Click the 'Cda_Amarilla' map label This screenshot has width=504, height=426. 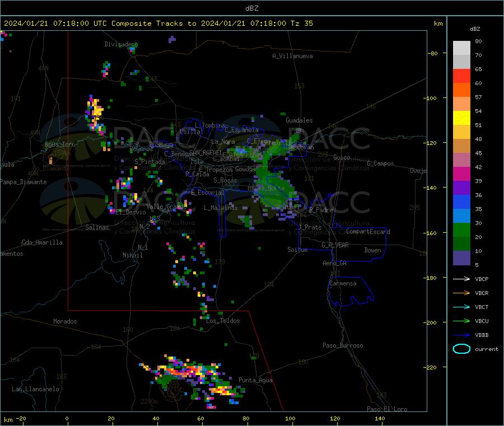point(42,242)
